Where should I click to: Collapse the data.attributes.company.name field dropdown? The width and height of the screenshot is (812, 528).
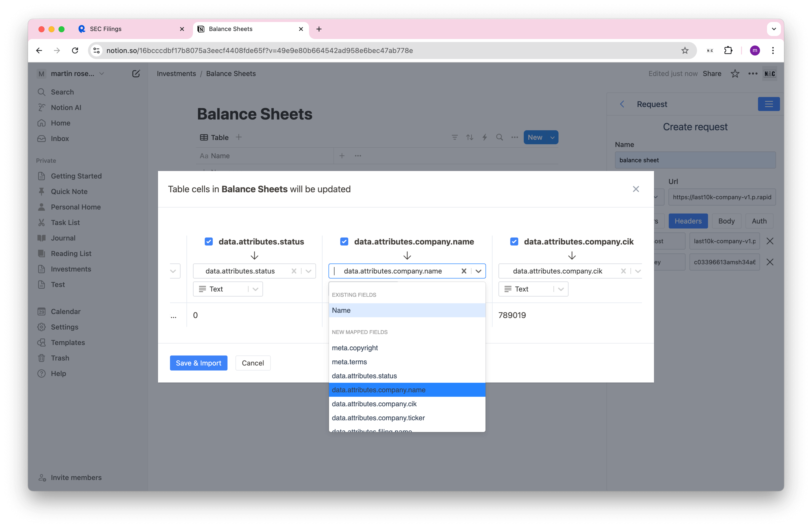coord(478,271)
